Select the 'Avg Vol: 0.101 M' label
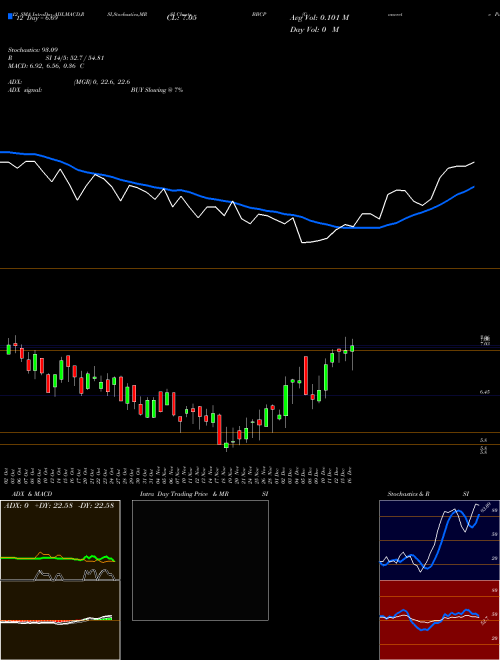Screen dimensions: 500x660 click(x=319, y=18)
